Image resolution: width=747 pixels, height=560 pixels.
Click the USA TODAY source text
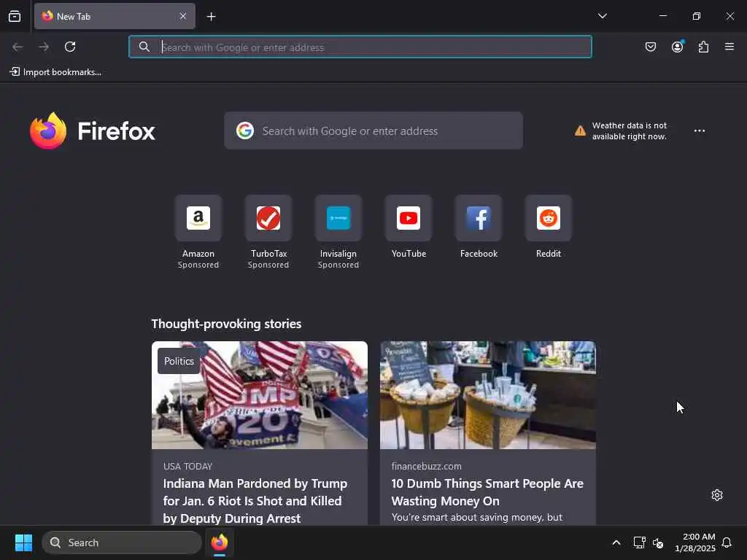187,466
